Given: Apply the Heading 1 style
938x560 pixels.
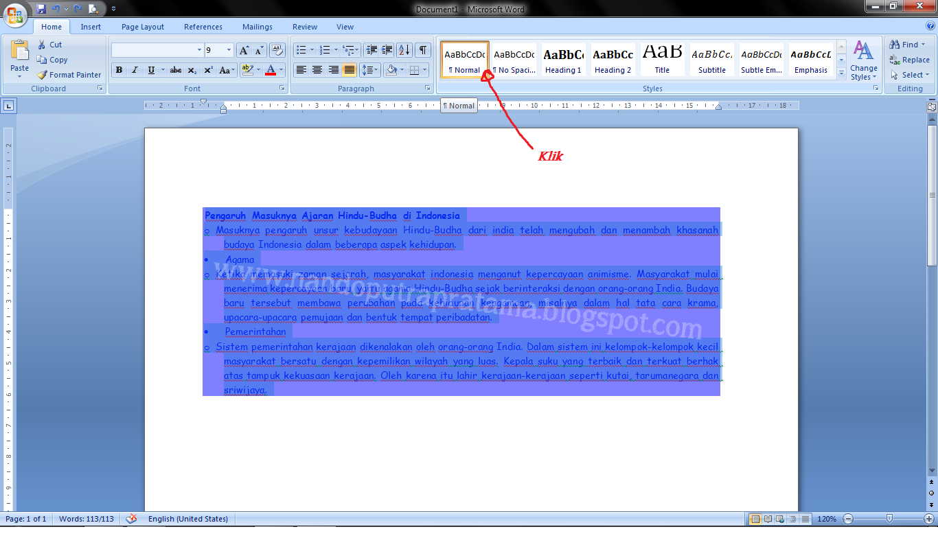Looking at the screenshot, I should pyautogui.click(x=563, y=60).
